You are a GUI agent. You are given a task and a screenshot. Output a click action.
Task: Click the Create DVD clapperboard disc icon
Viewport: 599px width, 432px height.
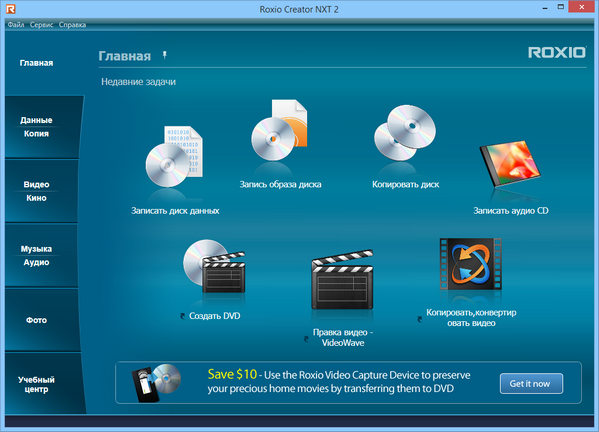[214, 266]
